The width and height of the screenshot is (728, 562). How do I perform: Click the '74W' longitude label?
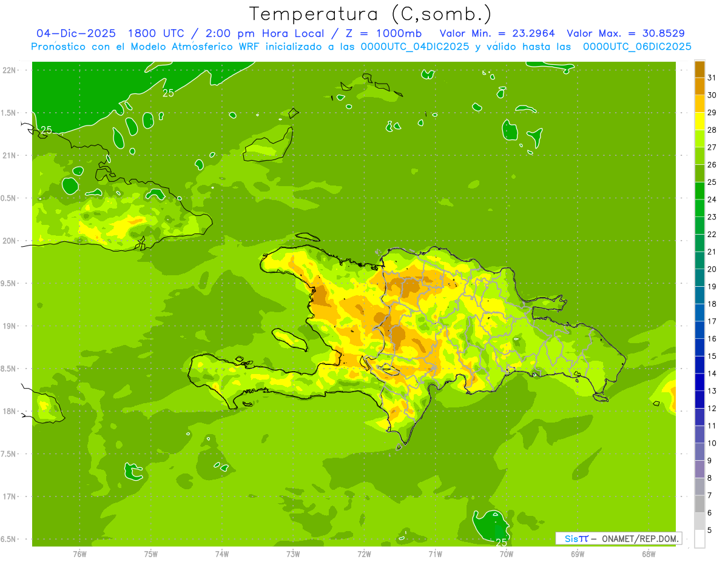222,554
